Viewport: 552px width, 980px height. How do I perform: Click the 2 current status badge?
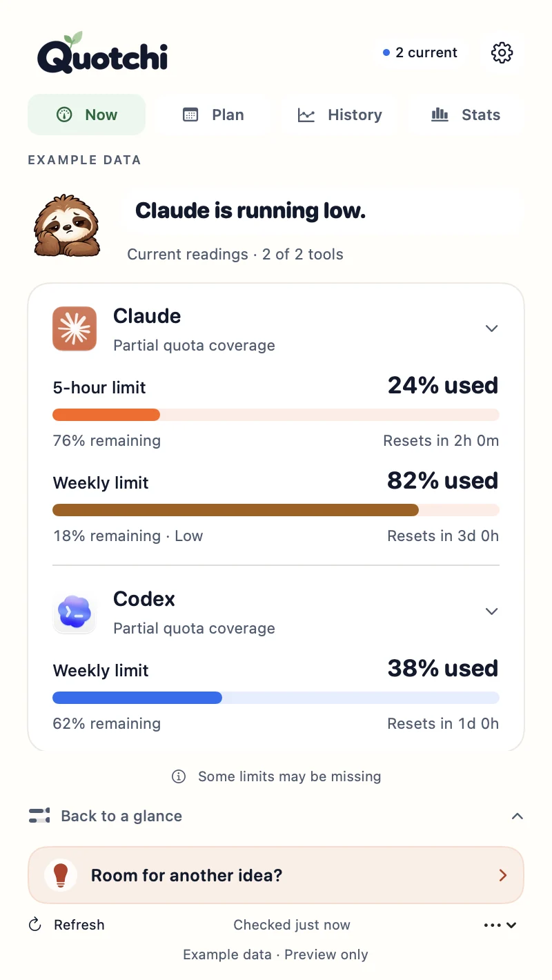420,52
